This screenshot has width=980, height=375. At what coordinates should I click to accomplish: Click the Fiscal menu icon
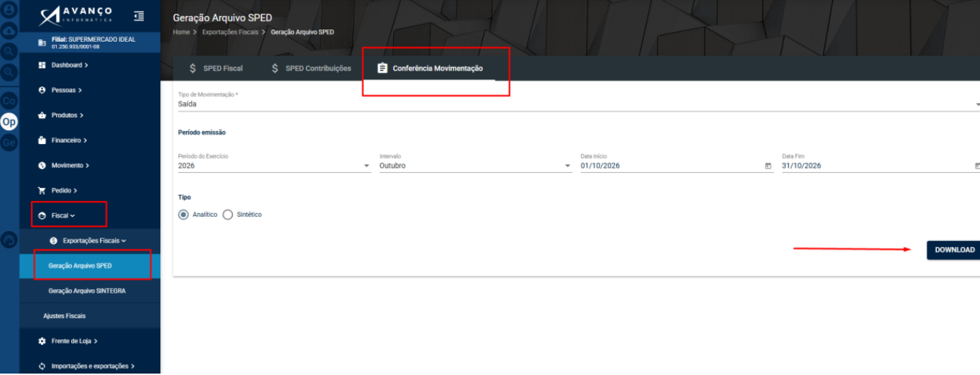tap(42, 216)
